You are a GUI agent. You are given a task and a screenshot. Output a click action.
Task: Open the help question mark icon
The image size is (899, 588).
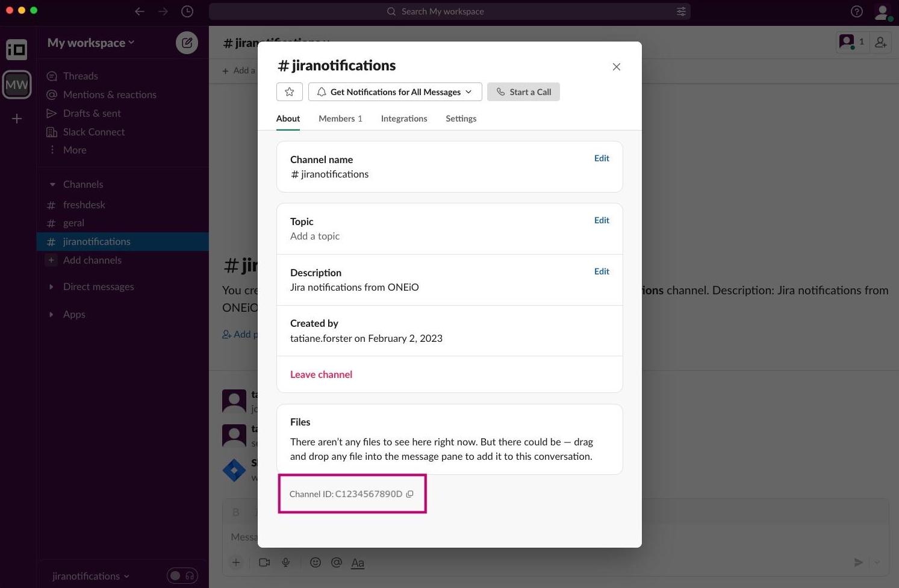pos(857,11)
